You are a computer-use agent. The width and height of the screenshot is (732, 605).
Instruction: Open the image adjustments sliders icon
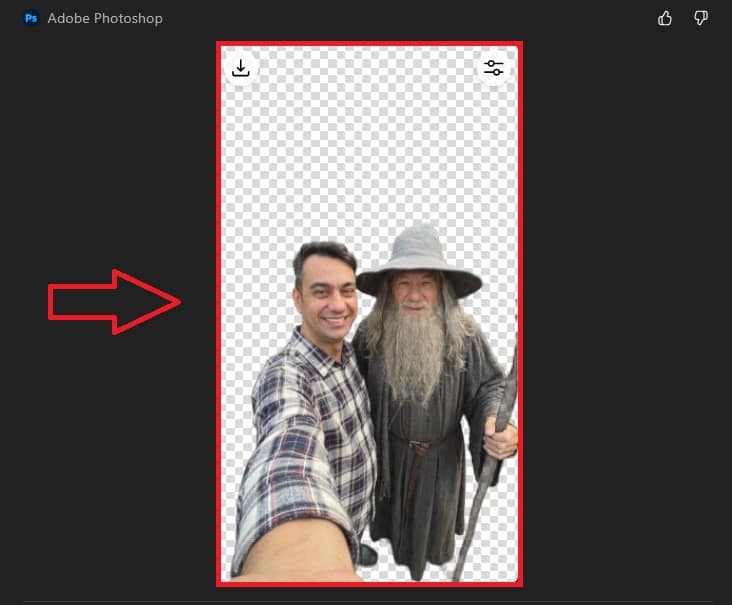tap(493, 68)
